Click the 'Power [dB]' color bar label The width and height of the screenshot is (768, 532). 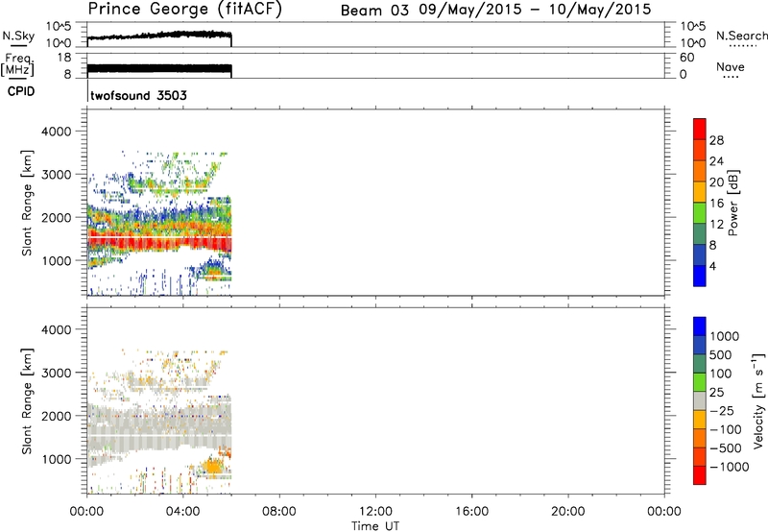733,203
